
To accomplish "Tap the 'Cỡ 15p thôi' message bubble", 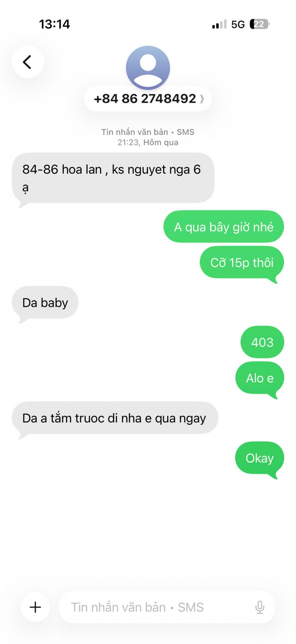I will pyautogui.click(x=242, y=263).
